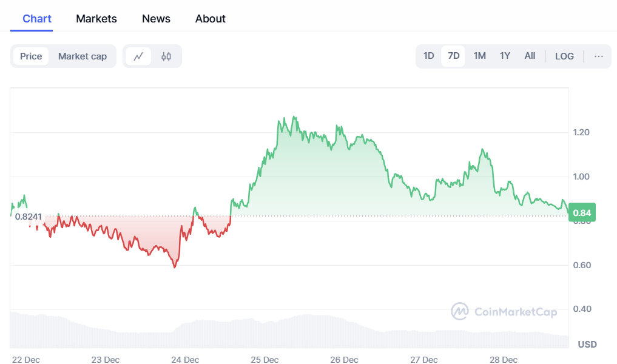Screen dimensions: 617x364
Task: View the About tab
Action: tap(210, 19)
